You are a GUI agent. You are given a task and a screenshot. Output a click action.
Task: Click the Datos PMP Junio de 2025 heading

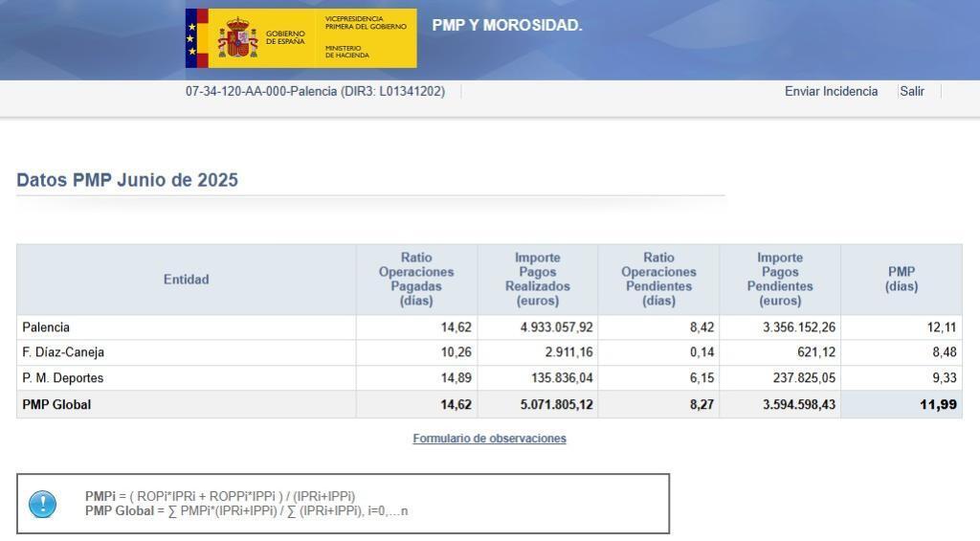(127, 180)
